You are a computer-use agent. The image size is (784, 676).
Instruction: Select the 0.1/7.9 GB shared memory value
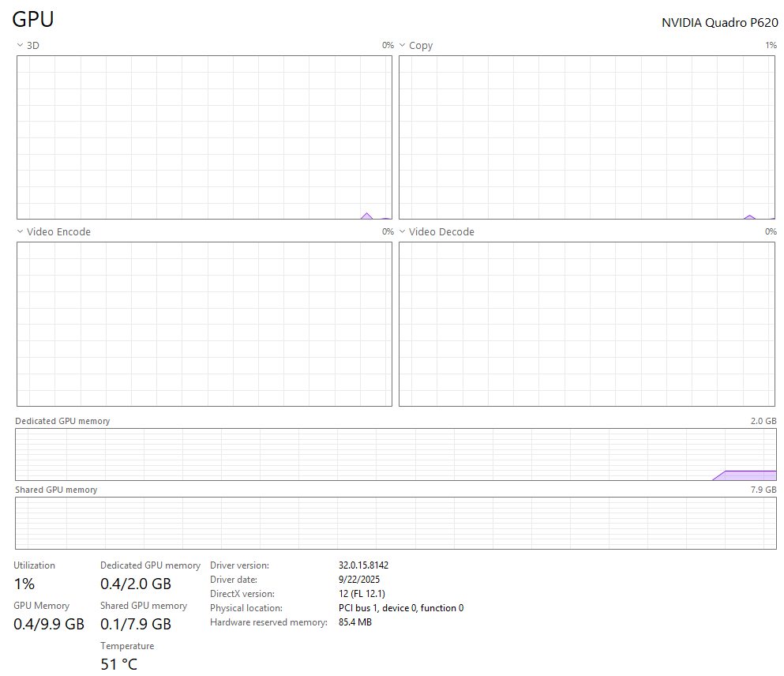[x=136, y=625]
